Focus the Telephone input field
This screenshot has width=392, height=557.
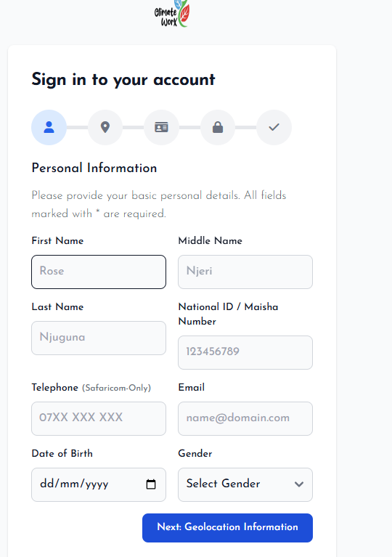tap(99, 418)
